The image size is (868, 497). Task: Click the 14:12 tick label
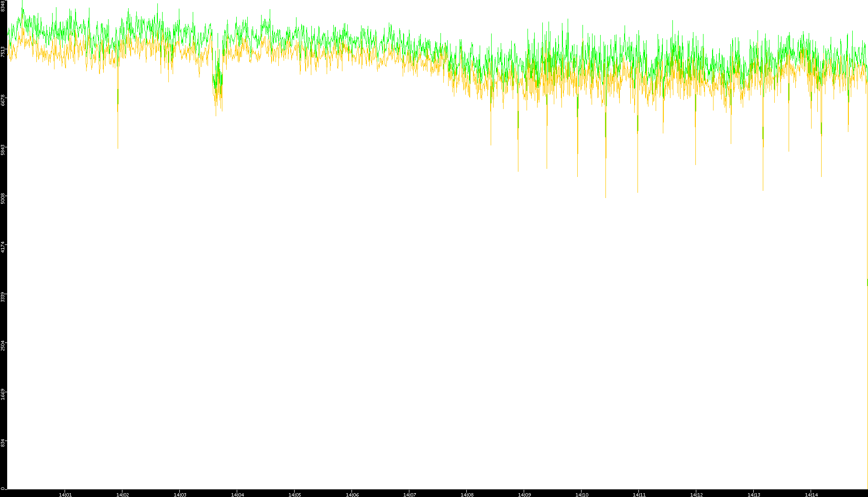[696, 494]
